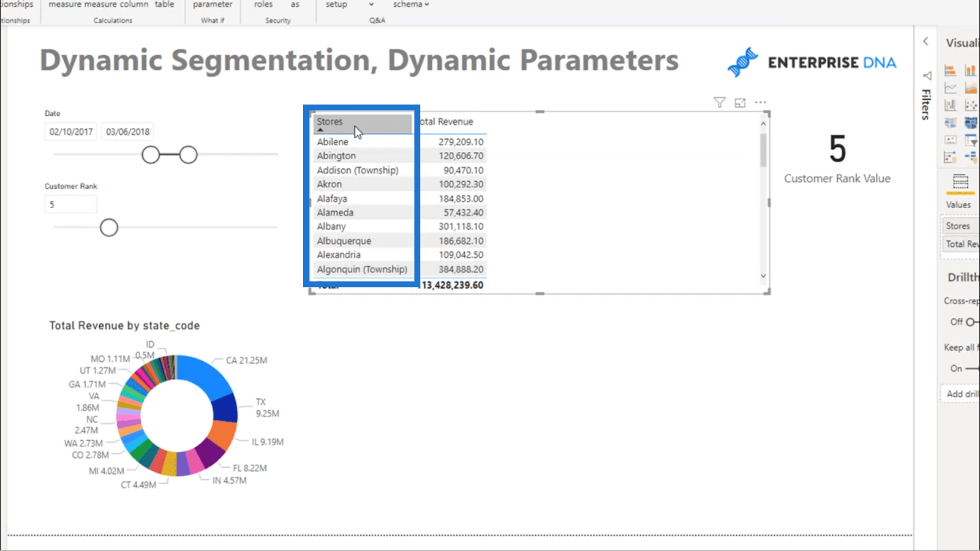Open Manage roles in the Security group
The image size is (980, 551).
point(263,4)
